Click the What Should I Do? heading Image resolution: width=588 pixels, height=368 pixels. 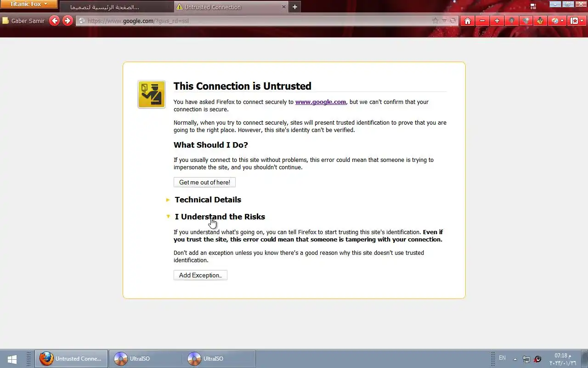pyautogui.click(x=211, y=145)
